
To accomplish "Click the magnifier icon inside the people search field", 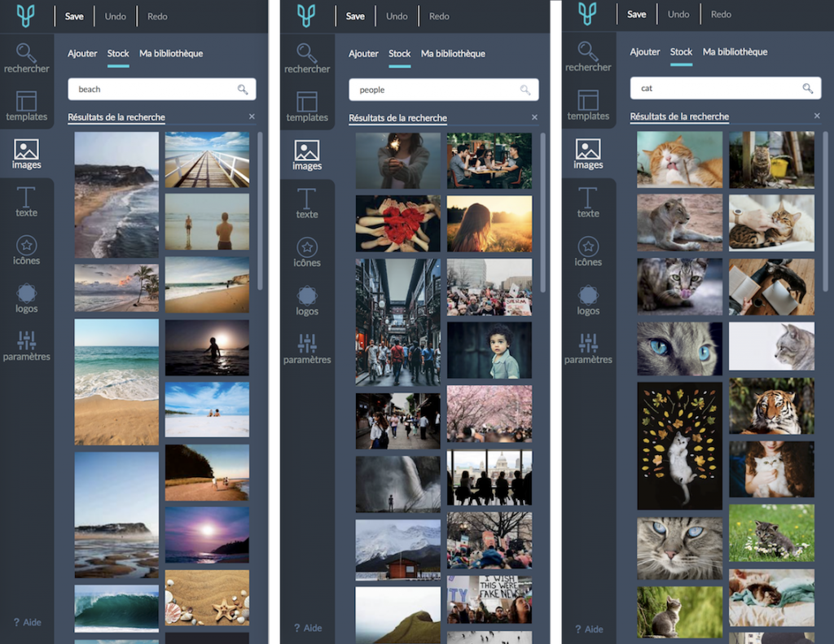I will pyautogui.click(x=525, y=90).
